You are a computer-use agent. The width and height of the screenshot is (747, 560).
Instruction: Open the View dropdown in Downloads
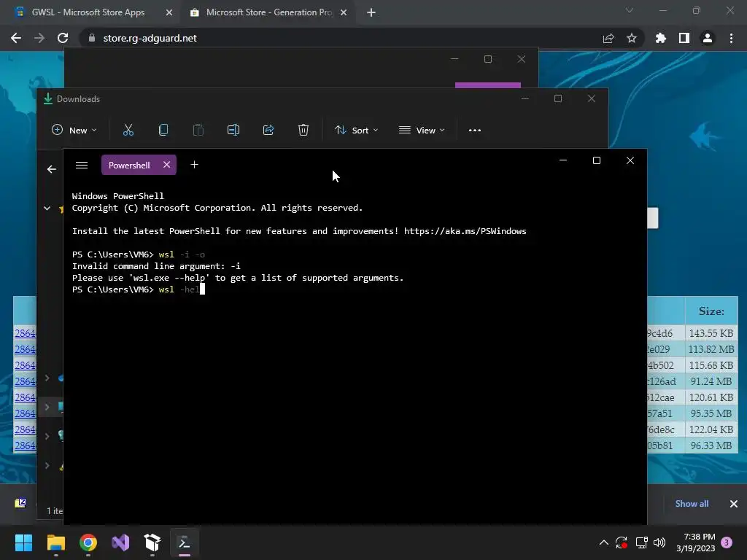click(422, 130)
